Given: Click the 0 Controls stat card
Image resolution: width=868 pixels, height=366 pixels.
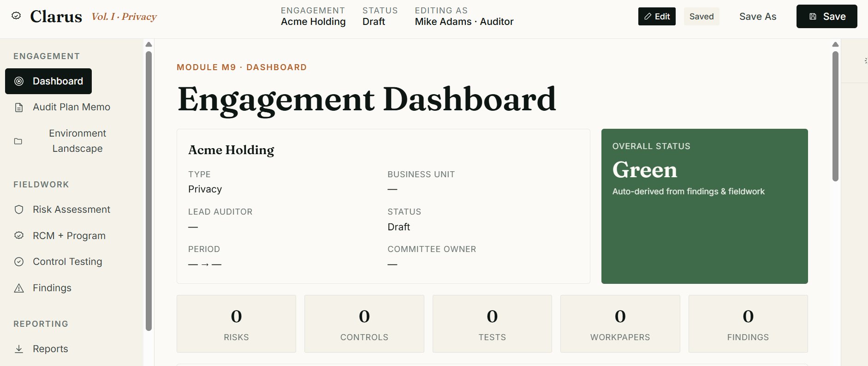Looking at the screenshot, I should 364,324.
